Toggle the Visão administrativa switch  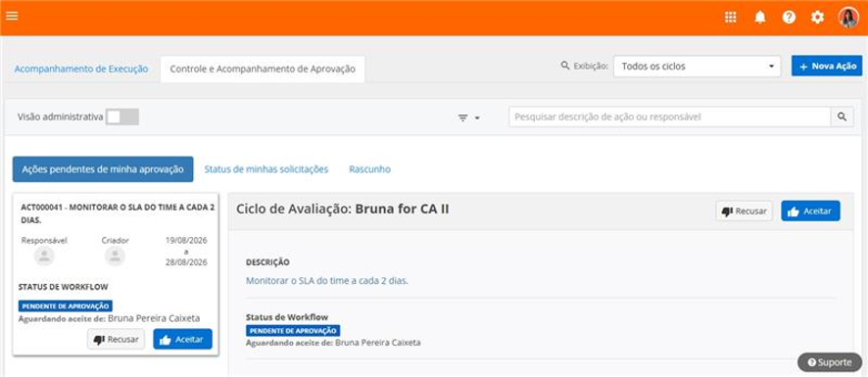click(x=122, y=117)
